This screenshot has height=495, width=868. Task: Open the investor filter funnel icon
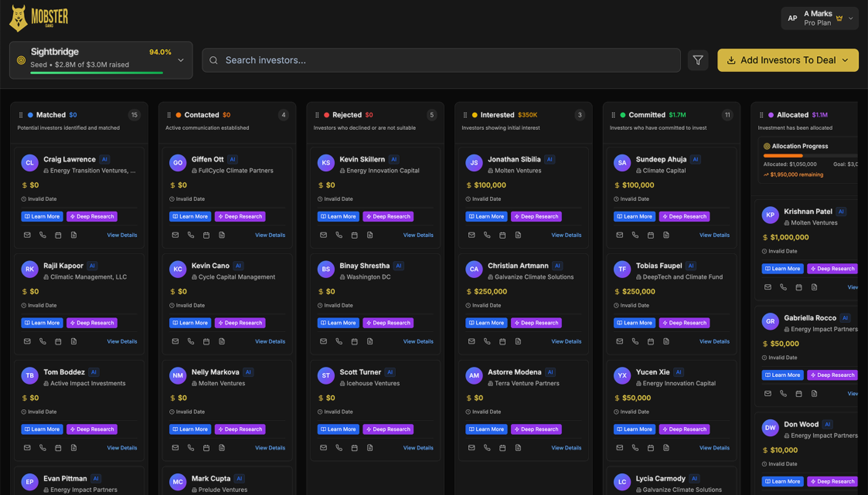(698, 60)
